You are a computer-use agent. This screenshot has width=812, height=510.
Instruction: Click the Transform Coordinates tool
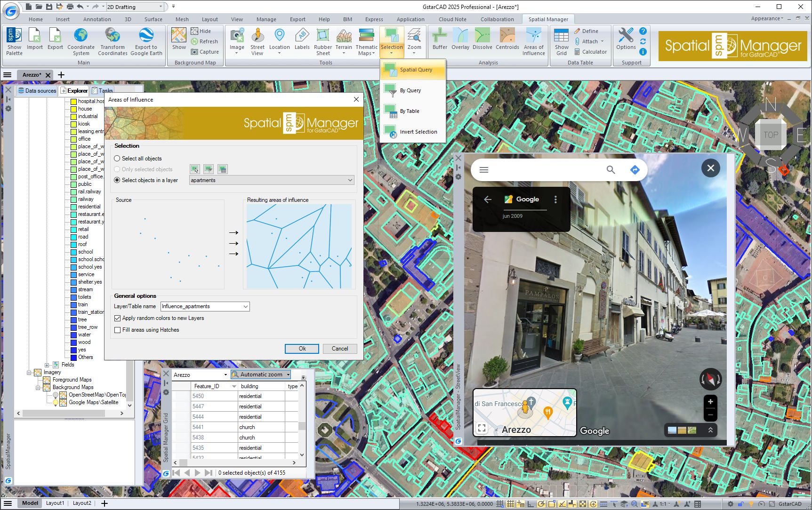[x=112, y=41]
